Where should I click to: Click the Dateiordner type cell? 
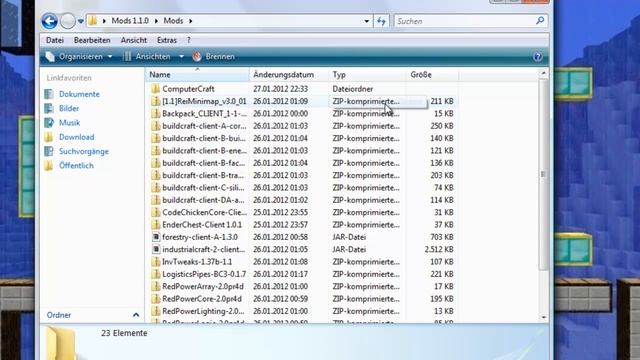(353, 89)
